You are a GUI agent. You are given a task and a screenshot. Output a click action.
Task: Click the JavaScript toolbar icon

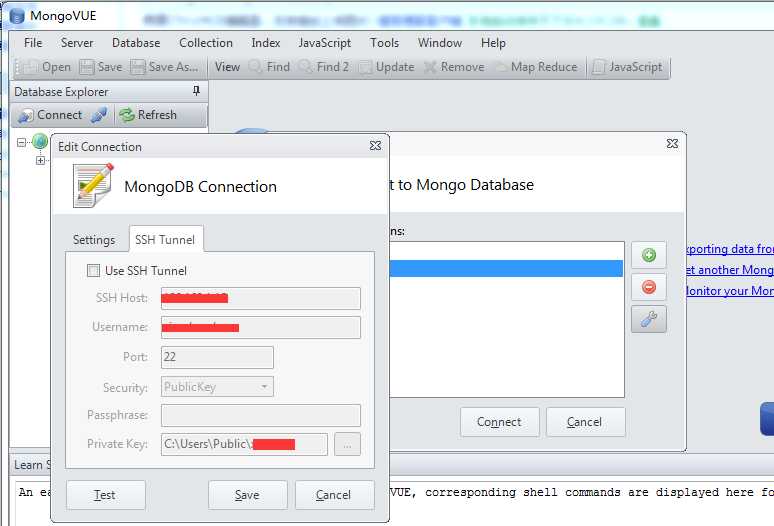click(598, 67)
